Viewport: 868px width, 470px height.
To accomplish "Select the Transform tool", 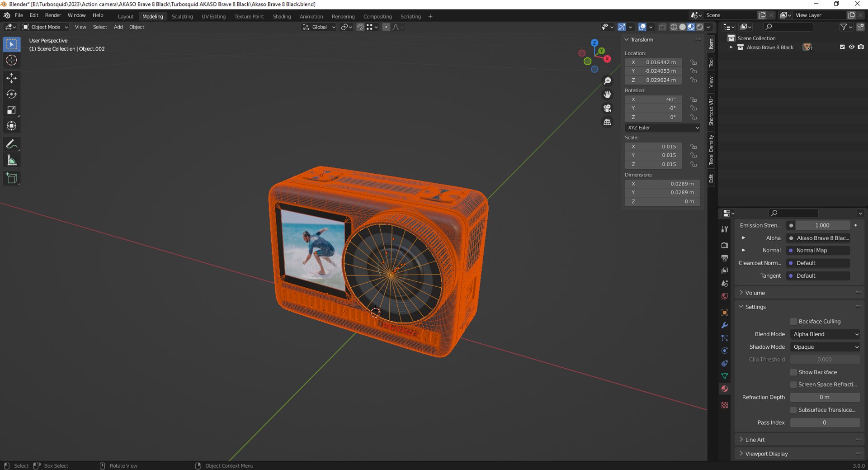I will click(12, 126).
